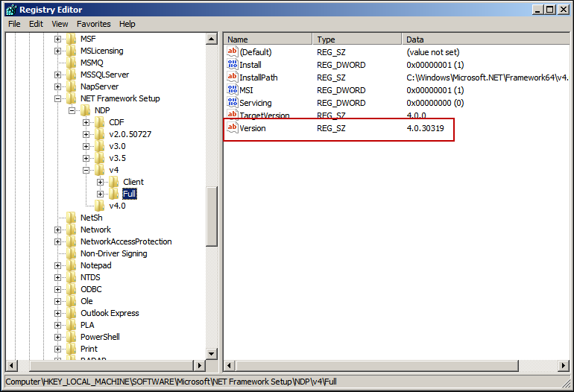The image size is (574, 392).
Task: Click the folder icon for Notepad
Action: click(x=72, y=265)
